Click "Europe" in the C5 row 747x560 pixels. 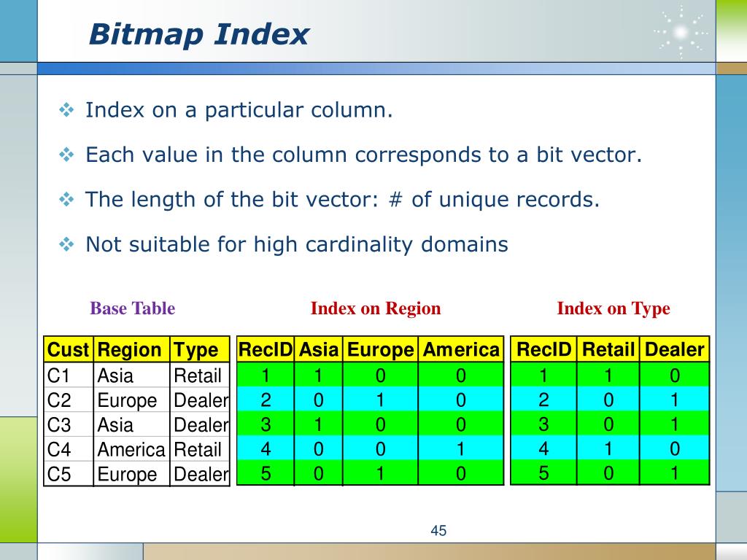pos(131,474)
